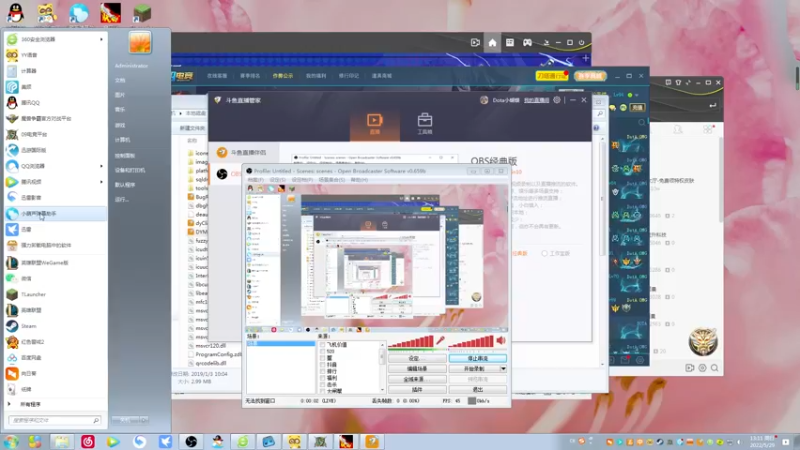This screenshot has width=800, height=450.
Task: Adjust the desktop audio volume meter in OBS
Action: (x=471, y=341)
